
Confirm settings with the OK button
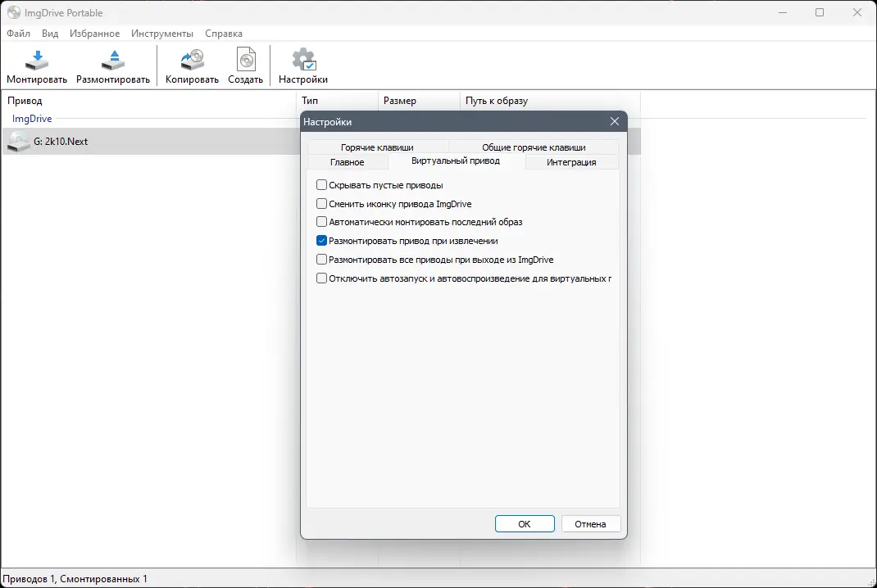point(525,524)
